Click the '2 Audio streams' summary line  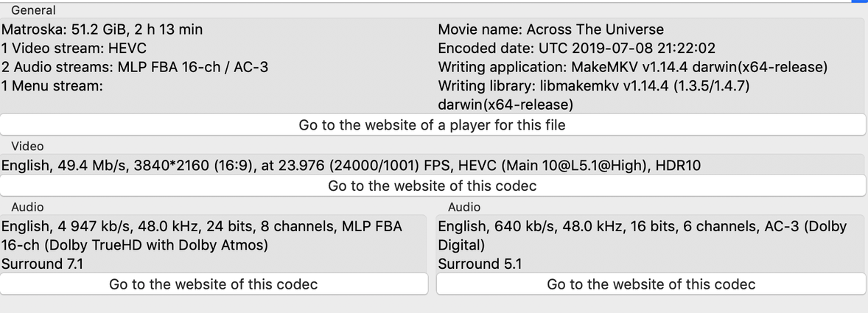(135, 68)
